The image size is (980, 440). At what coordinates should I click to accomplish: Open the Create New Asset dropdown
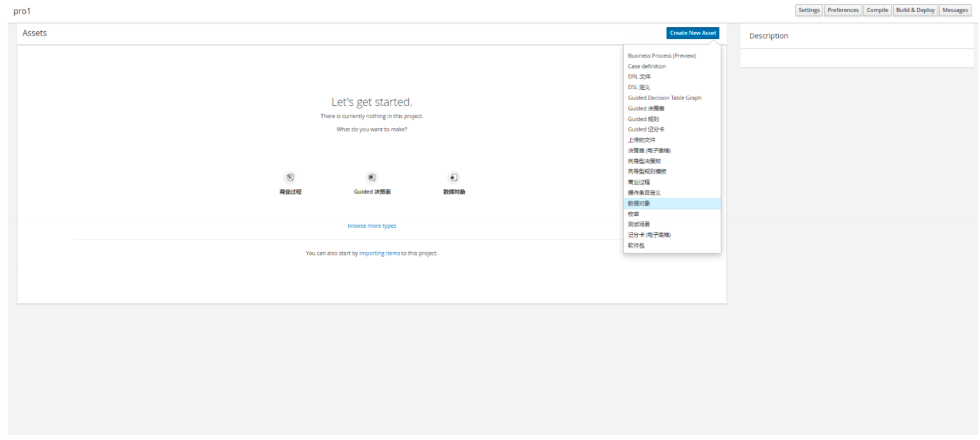(692, 33)
